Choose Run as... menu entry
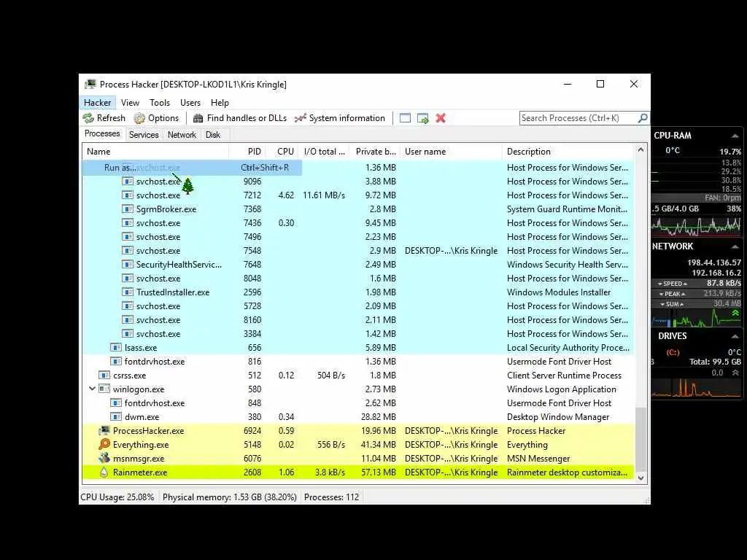Image resolution: width=747 pixels, height=560 pixels. click(x=192, y=168)
